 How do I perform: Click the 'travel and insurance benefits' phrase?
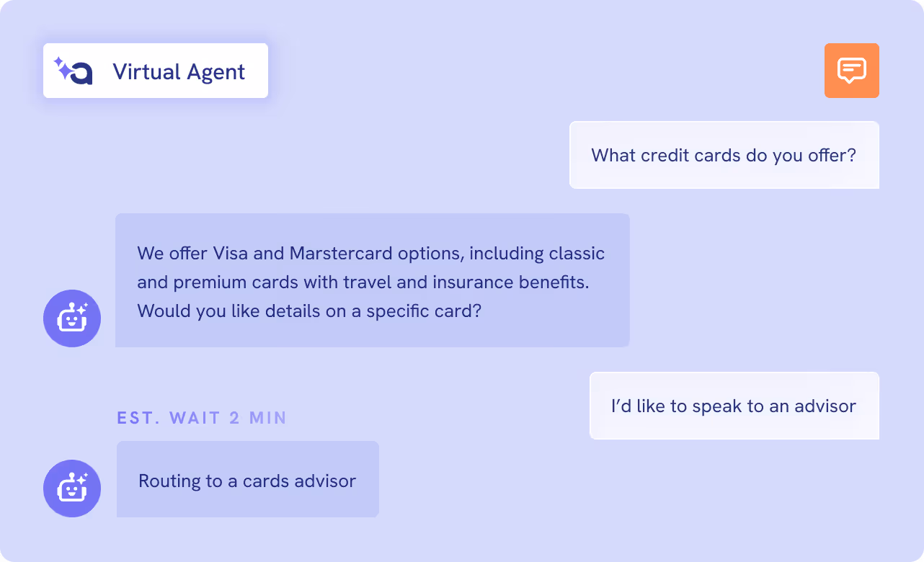[466, 282]
